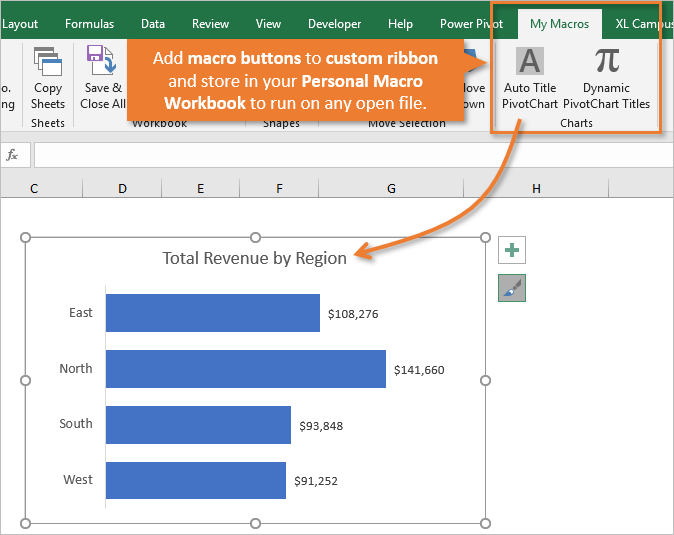Click the chart's top-left resize handle

(25, 237)
